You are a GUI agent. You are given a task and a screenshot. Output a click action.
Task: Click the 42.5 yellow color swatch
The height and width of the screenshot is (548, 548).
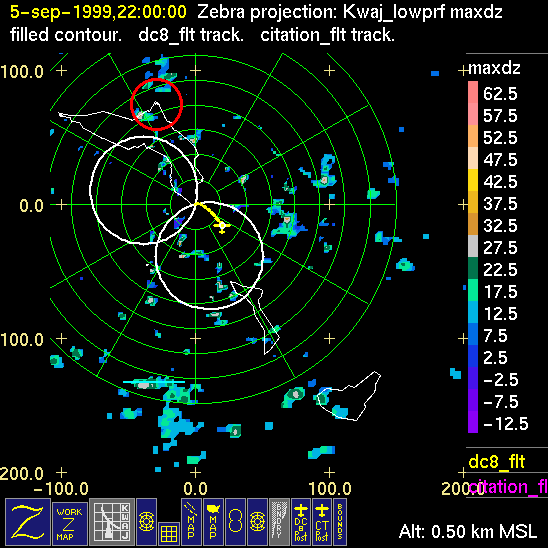(x=473, y=180)
